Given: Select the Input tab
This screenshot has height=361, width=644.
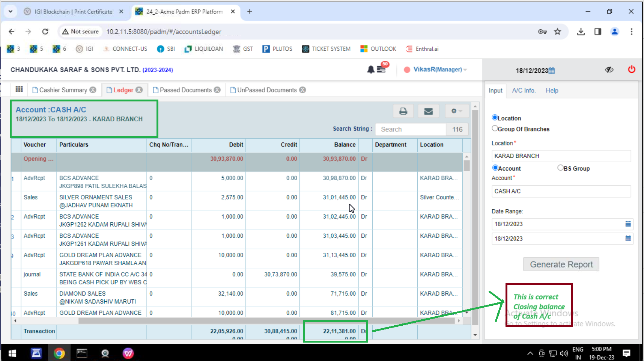Looking at the screenshot, I should click(x=495, y=91).
